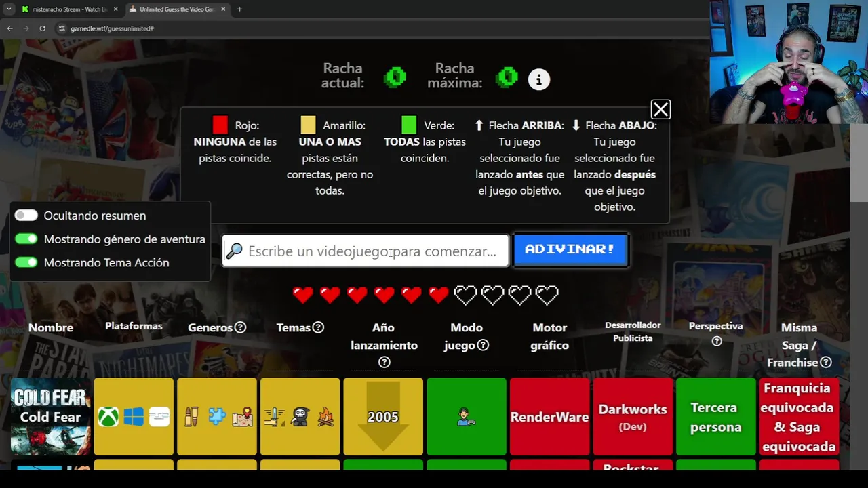The image size is (868, 488).
Task: Close the misternacho Stream tab
Action: pyautogui.click(x=115, y=9)
